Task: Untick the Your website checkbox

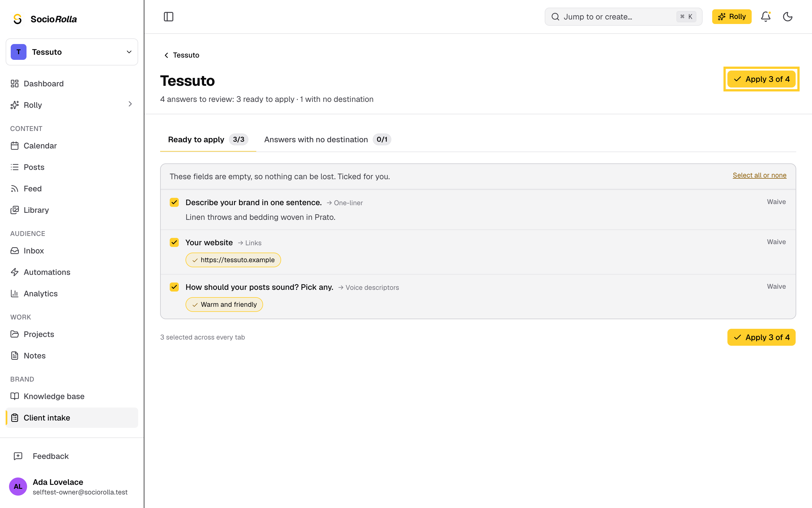Action: 174,243
